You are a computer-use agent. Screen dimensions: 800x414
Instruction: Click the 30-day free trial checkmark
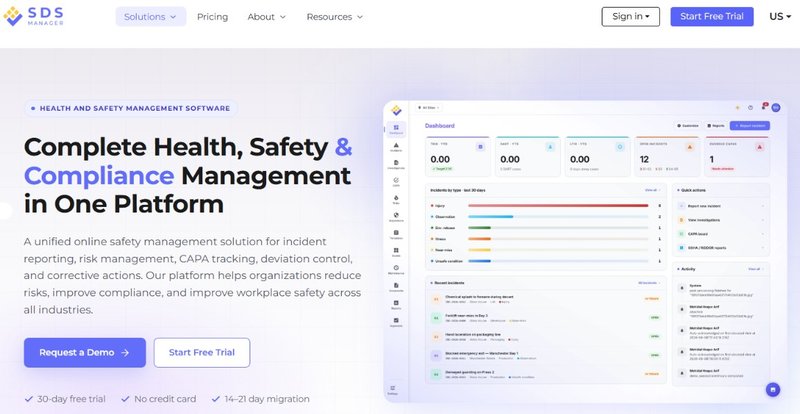click(29, 399)
